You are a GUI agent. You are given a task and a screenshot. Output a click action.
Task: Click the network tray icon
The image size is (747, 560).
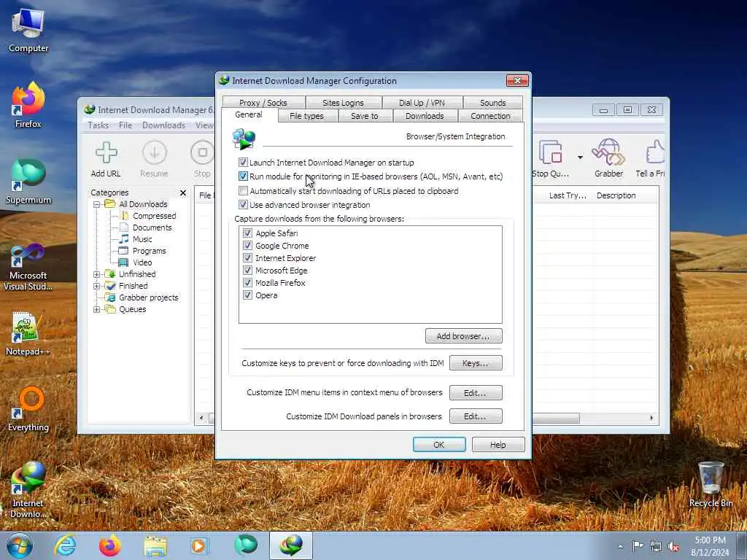point(656,547)
